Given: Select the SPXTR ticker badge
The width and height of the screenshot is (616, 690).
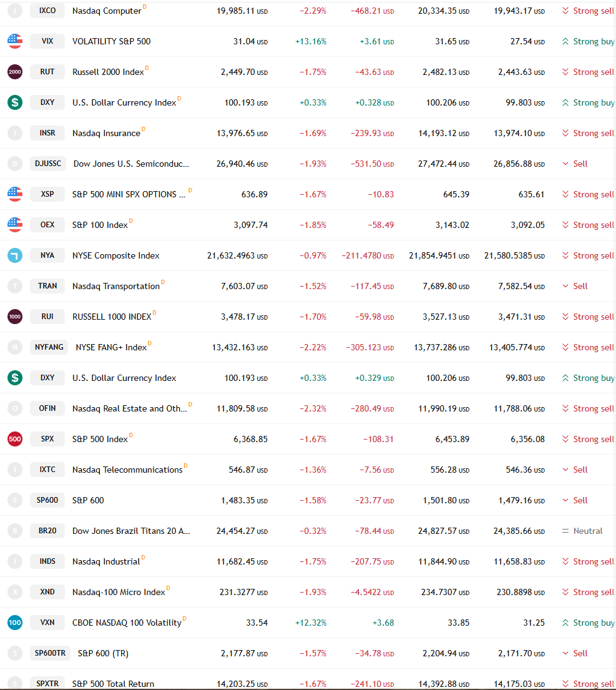Looking at the screenshot, I should [47, 684].
